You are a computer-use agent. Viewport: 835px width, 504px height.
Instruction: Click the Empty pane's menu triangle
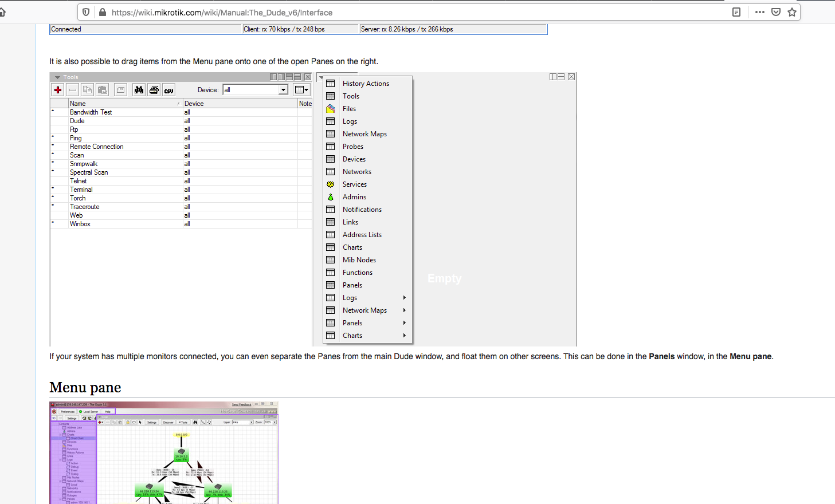321,77
